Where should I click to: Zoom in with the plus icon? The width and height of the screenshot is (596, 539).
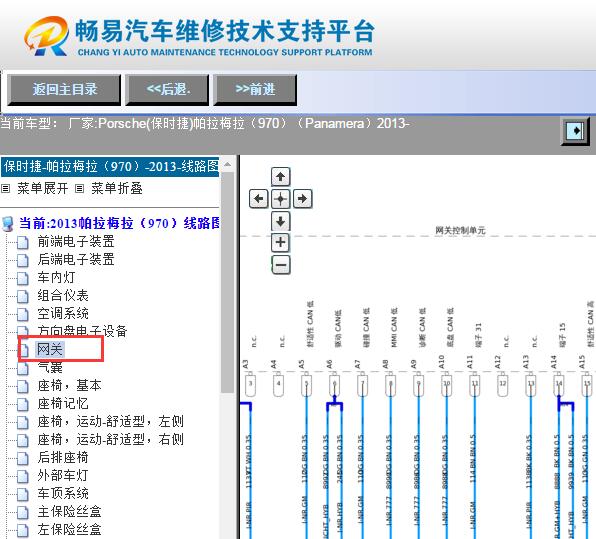point(281,243)
